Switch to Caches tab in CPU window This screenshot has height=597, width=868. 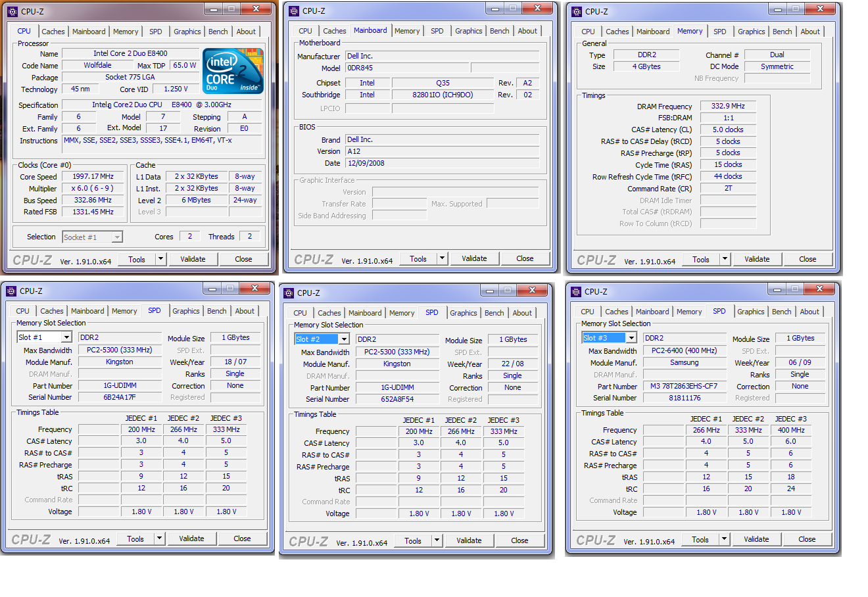coord(53,32)
